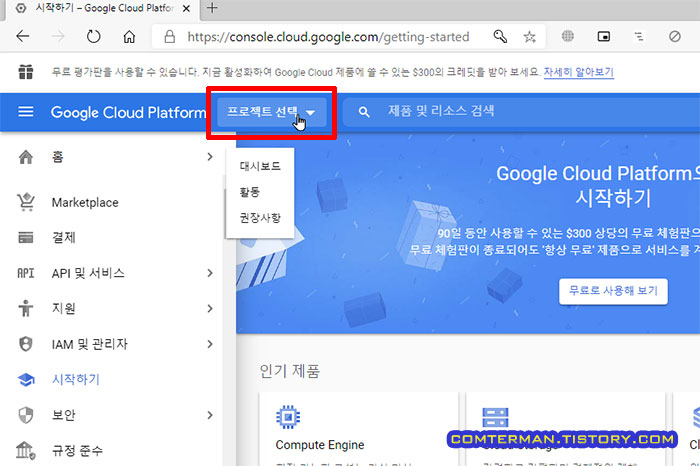Click the security shield icon next to 보안
The height and width of the screenshot is (466, 700).
click(x=26, y=415)
